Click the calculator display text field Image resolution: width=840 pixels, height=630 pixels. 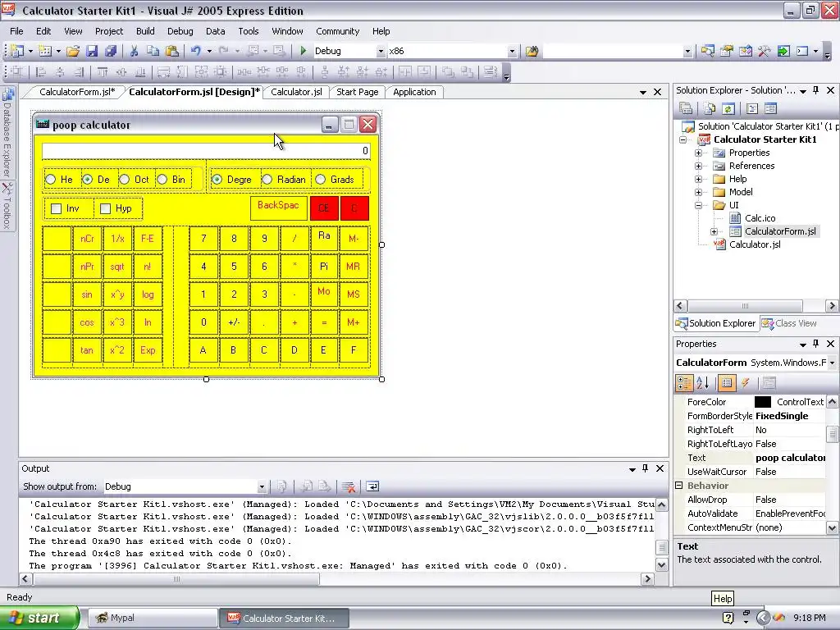click(x=206, y=151)
